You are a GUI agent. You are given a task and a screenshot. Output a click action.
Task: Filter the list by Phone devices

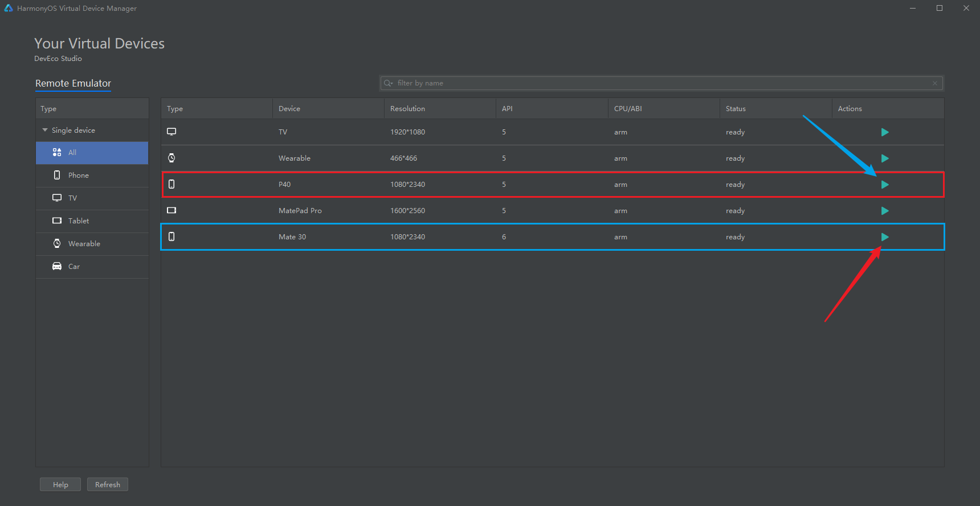click(92, 176)
